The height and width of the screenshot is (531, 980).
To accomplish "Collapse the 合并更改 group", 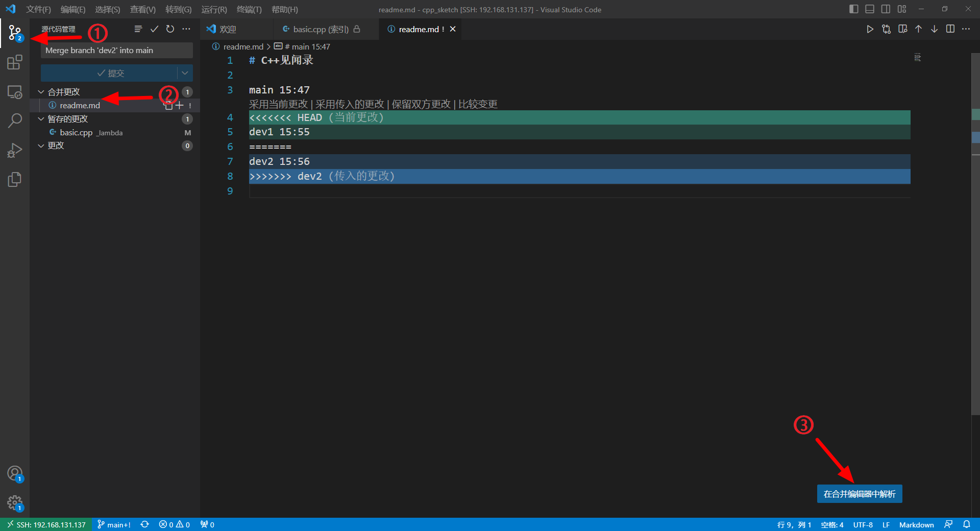I will click(41, 92).
